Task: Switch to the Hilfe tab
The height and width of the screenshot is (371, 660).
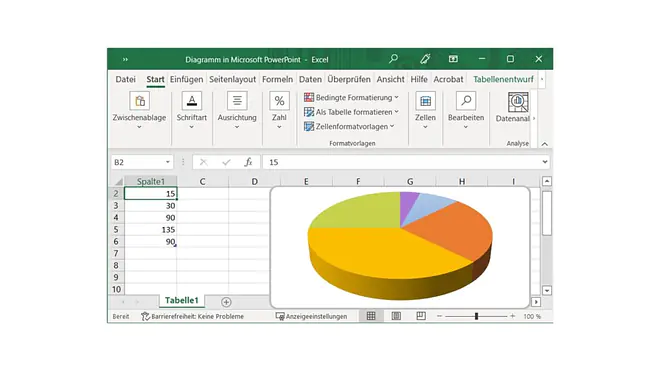Action: (419, 79)
